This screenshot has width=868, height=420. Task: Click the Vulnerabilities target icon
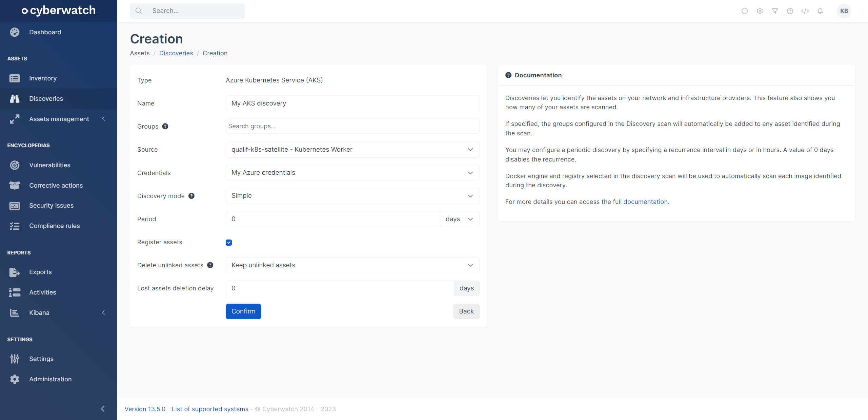point(15,165)
